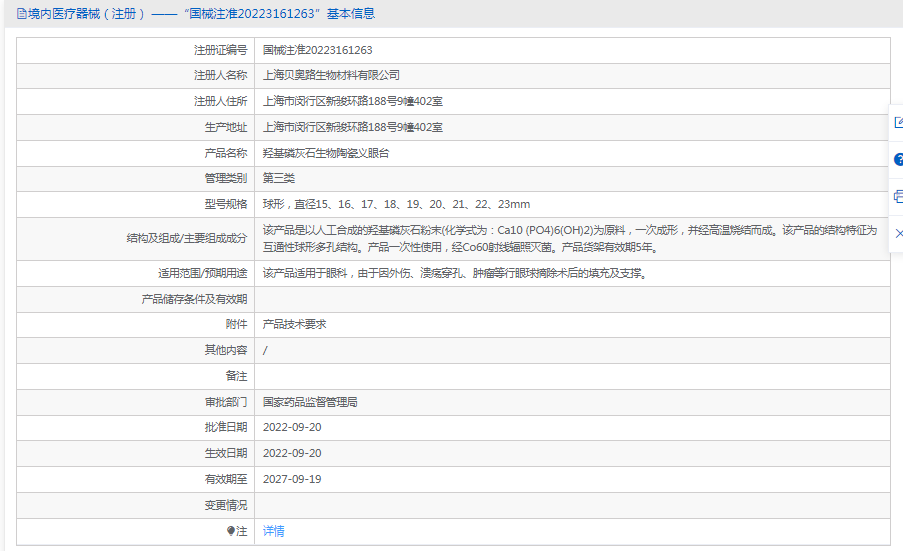
Task: Open the help question-mark icon
Action: 898,159
